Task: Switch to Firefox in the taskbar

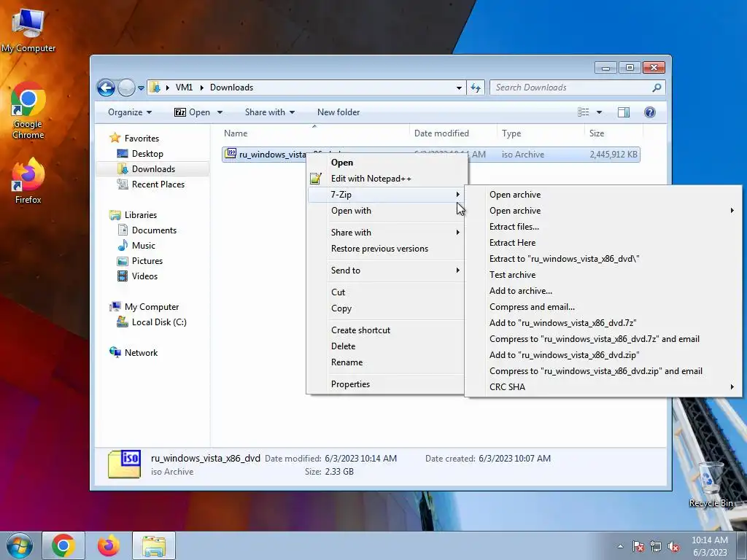Action: 109,545
